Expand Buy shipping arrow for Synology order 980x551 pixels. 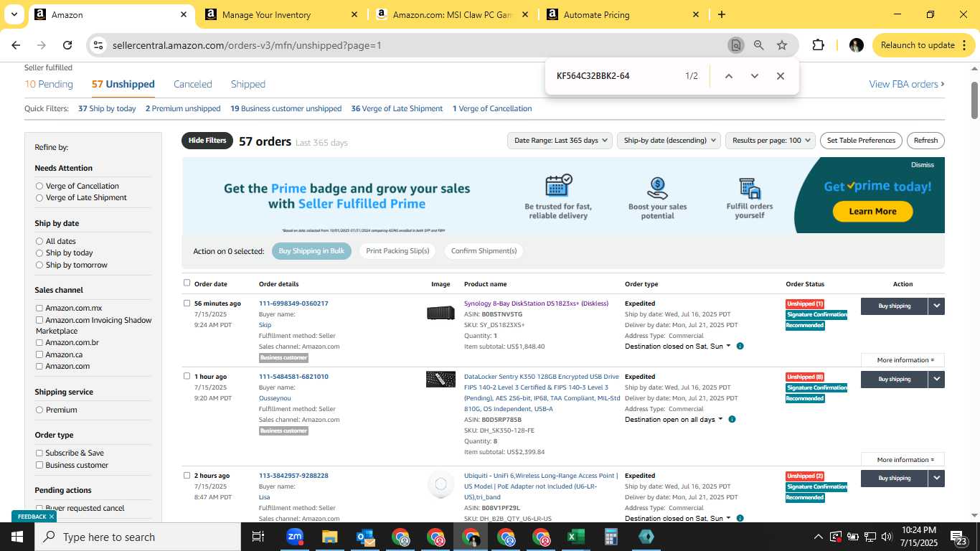pyautogui.click(x=936, y=306)
